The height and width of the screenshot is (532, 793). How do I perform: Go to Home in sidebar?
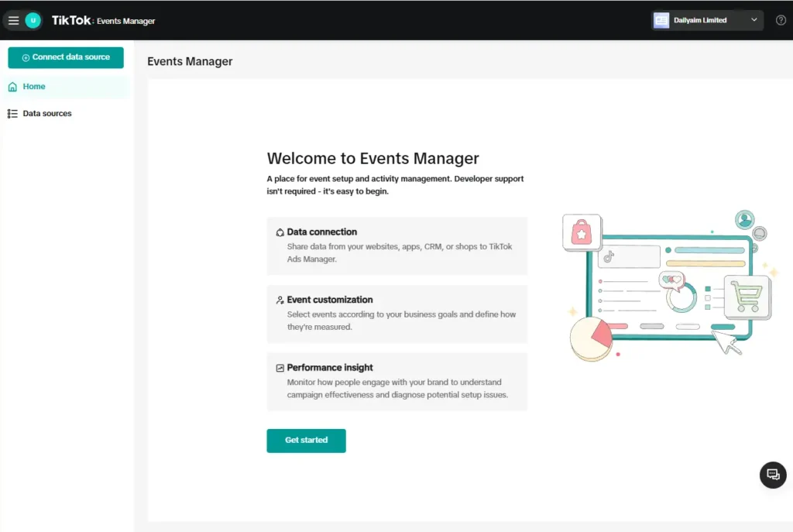click(66, 87)
